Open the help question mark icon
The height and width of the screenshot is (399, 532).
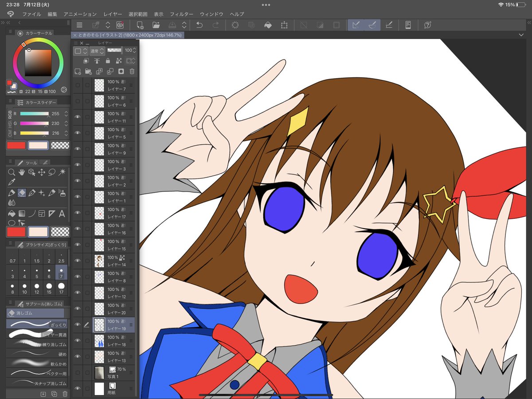tap(427, 25)
